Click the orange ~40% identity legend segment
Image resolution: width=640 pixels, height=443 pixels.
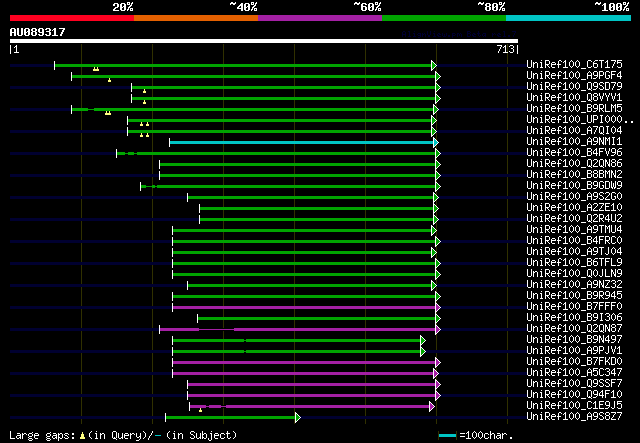[196, 18]
